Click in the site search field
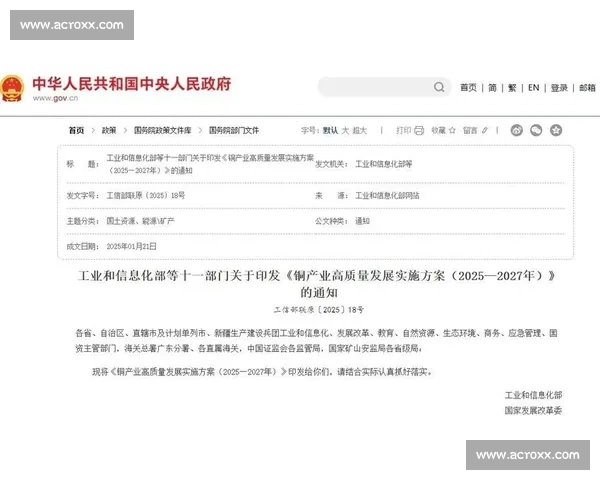Viewport: 600px width, 480px height. coord(384,87)
